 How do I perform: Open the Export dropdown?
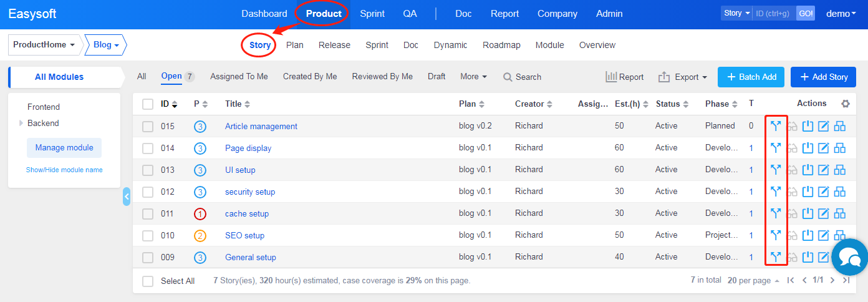pos(683,77)
